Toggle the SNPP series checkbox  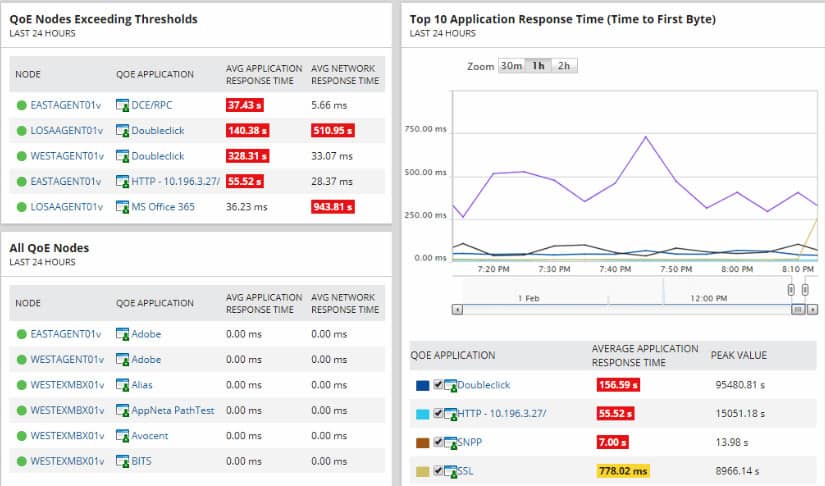coord(438,442)
